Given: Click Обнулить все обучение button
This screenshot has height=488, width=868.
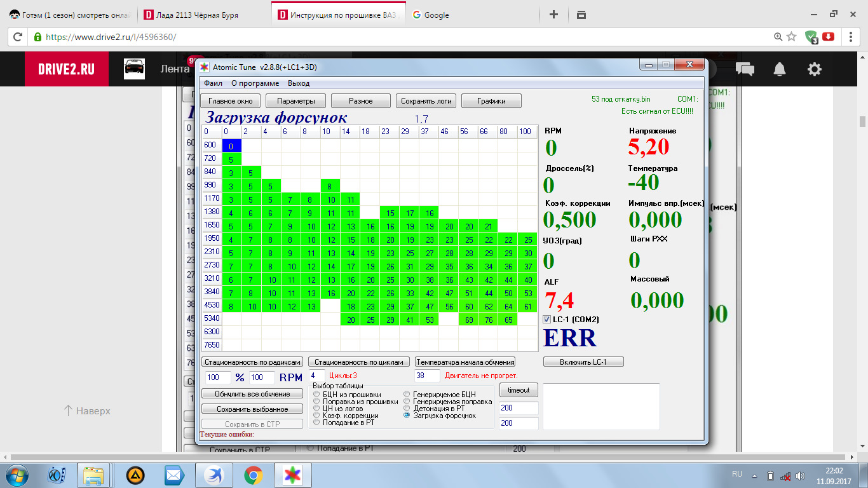Looking at the screenshot, I should coord(252,394).
